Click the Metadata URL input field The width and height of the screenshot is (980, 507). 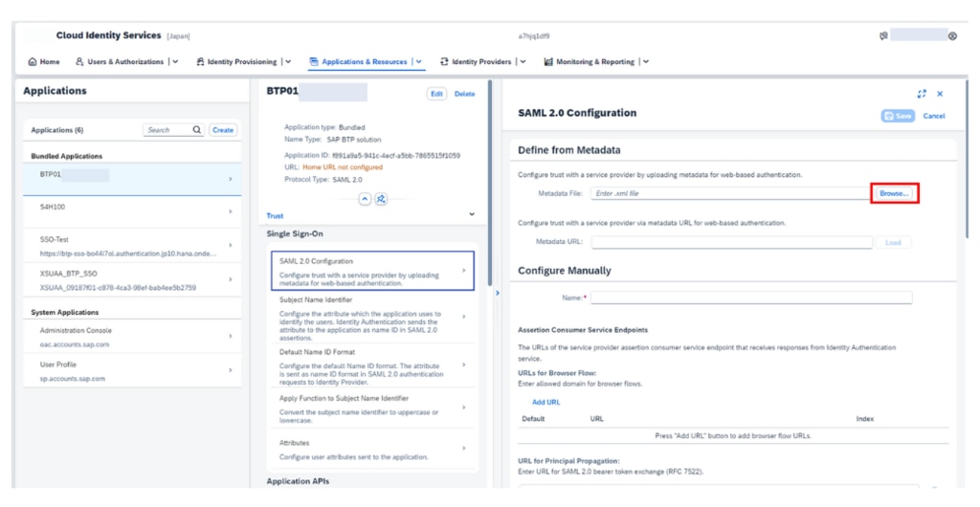731,242
